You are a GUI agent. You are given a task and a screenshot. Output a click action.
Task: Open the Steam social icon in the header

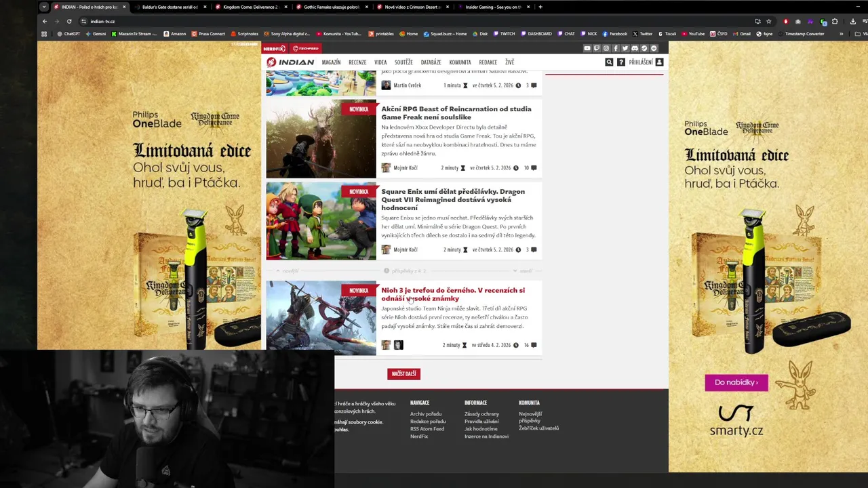(x=644, y=48)
